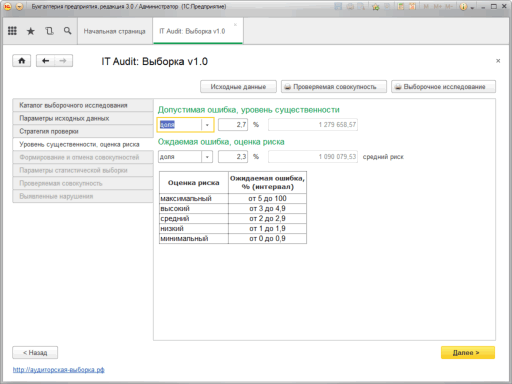The height and width of the screenshot is (384, 512).
Task: Open the Calculator icon in title bar
Action: click(x=401, y=6)
